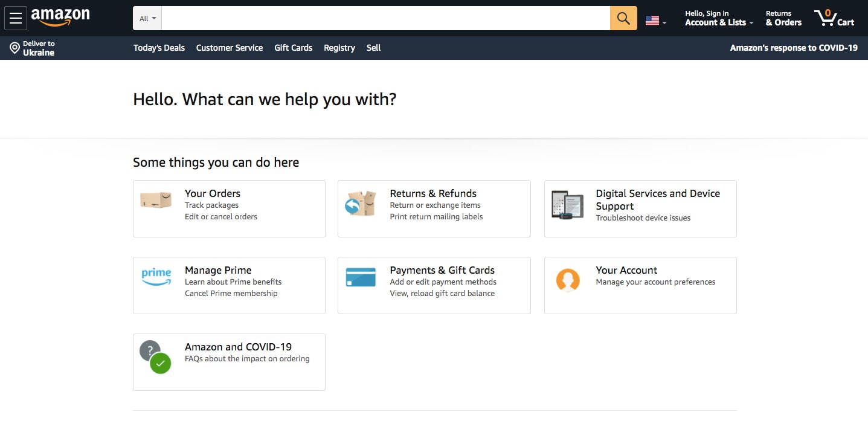868x432 pixels.
Task: Open the Amazon and COVID-19 FAQs card
Action: [229, 361]
